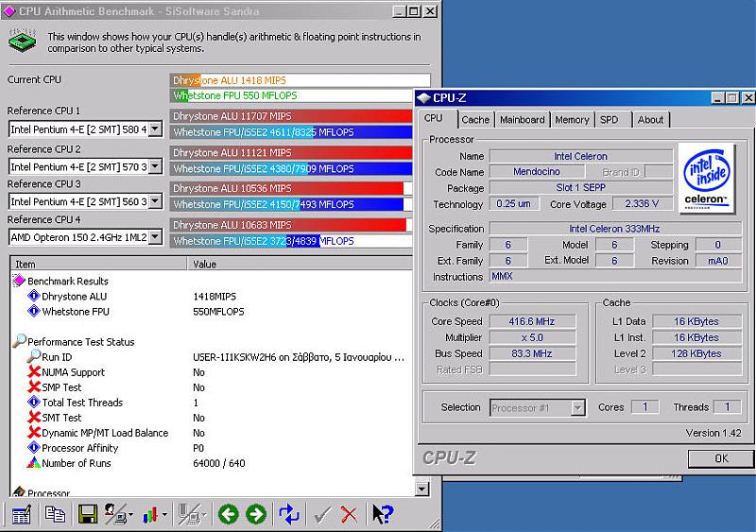The width and height of the screenshot is (756, 532).
Task: Click the greyed-out computer toolbar icon
Action: coord(188,514)
